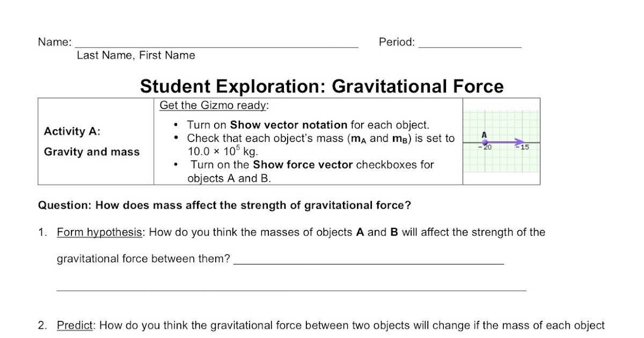This screenshot has width=644, height=338.
Task: Click the underlined 'Predict' text
Action: [75, 325]
